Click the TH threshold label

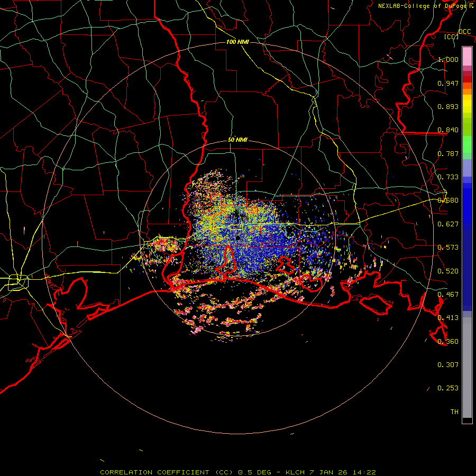454,412
